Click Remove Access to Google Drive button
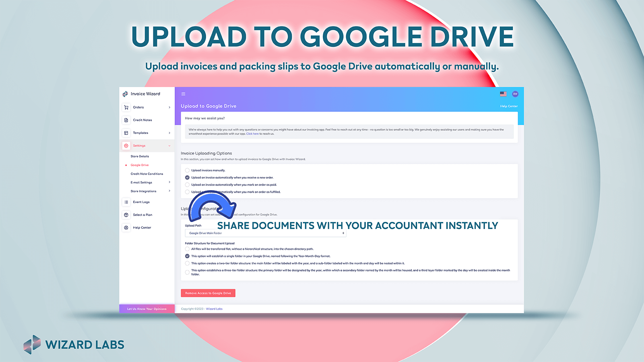Viewport: 644px width, 362px height. tap(208, 293)
